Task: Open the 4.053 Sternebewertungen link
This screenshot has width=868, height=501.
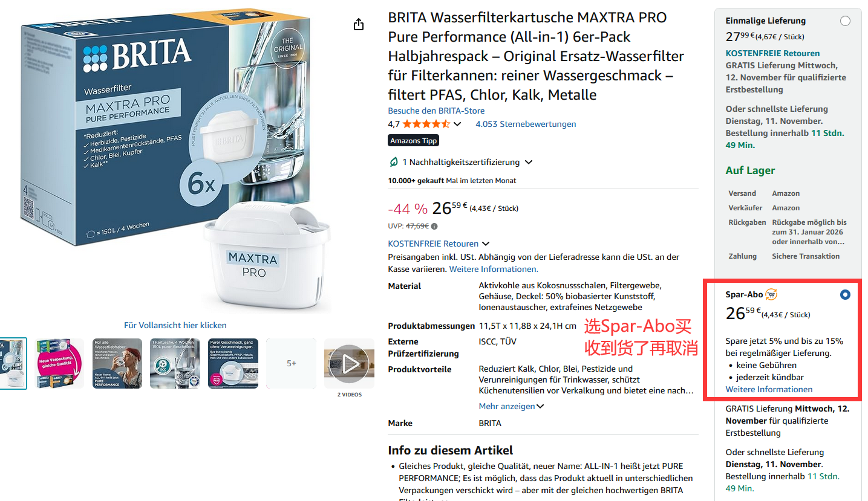Action: coord(526,124)
